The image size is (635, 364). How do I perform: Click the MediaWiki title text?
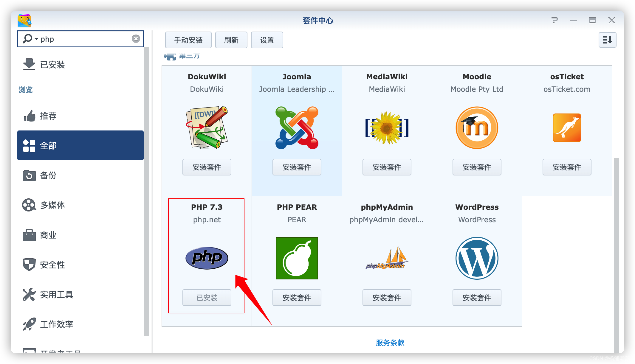tap(387, 77)
